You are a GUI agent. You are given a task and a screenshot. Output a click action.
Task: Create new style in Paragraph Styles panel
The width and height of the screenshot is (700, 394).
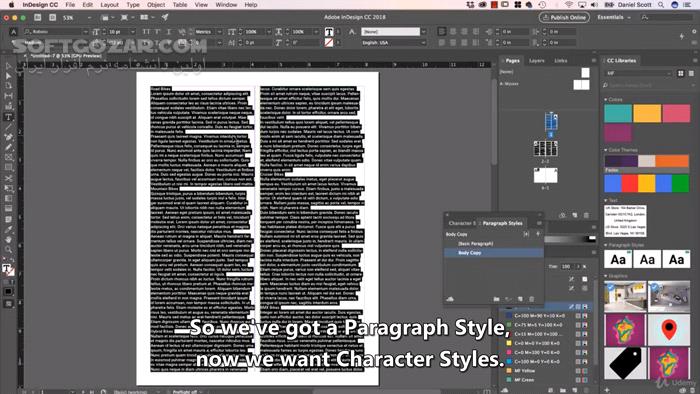click(x=520, y=299)
